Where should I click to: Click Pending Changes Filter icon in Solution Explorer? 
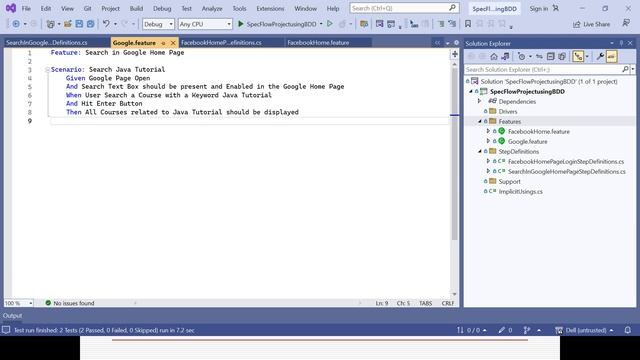pos(521,57)
